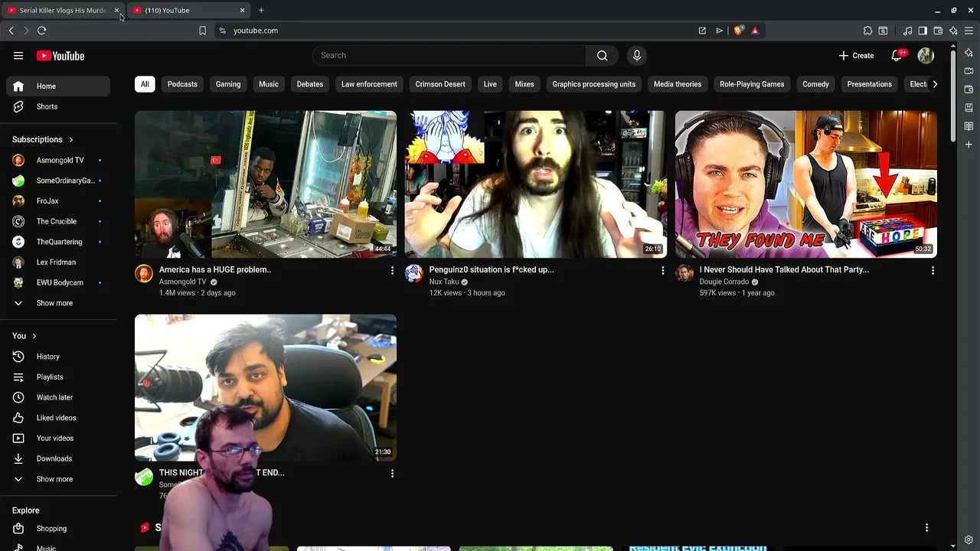Open the account avatar menu
Image resolution: width=980 pixels, height=551 pixels.
pos(926,55)
